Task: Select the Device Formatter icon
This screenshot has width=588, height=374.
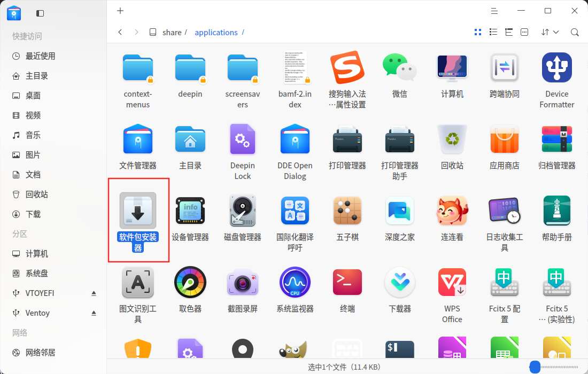Action: pos(557,68)
